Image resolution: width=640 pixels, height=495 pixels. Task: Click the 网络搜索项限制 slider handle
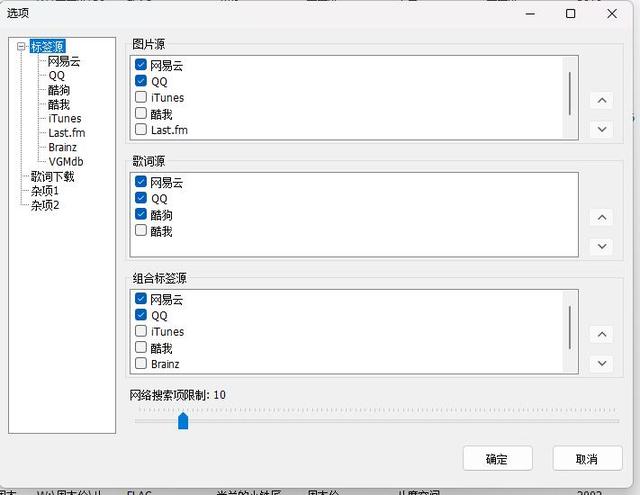(x=183, y=421)
